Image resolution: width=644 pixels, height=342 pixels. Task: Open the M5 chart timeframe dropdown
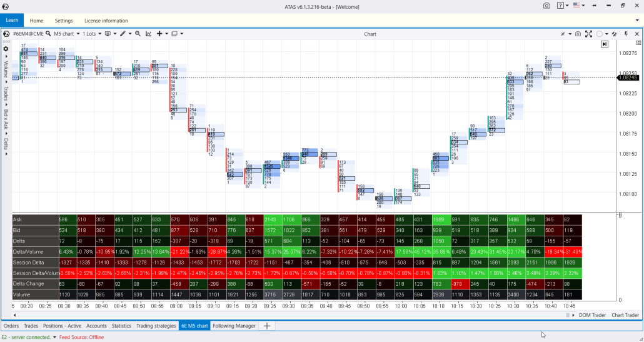pos(65,33)
